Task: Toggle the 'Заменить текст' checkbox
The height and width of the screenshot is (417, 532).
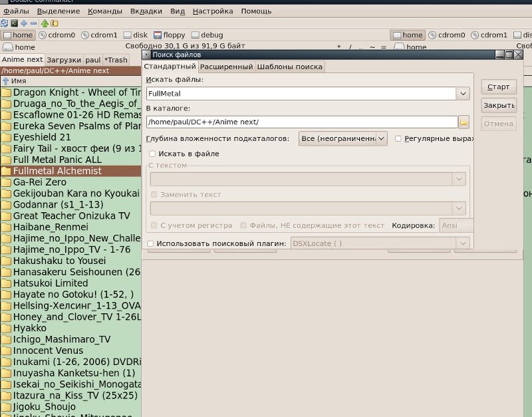Action: click(154, 194)
